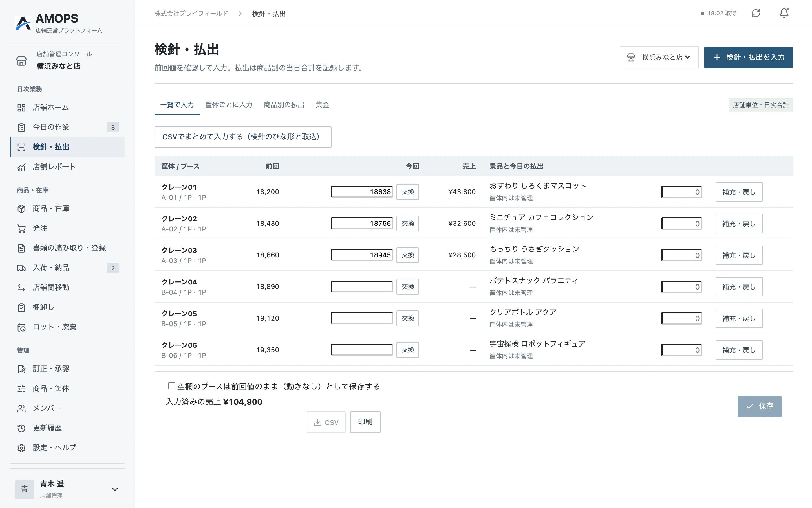The height and width of the screenshot is (508, 812).
Task: Open 更新履歴 page
Action: [67, 428]
